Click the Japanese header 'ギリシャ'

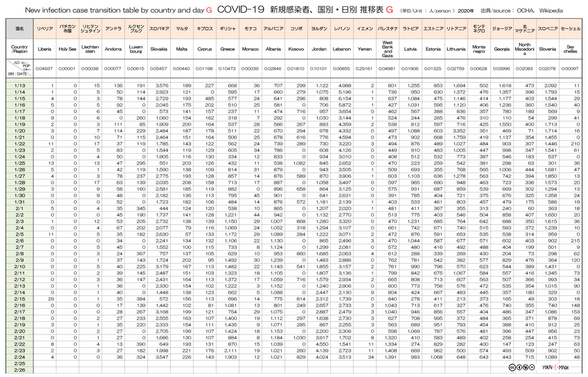(x=227, y=29)
